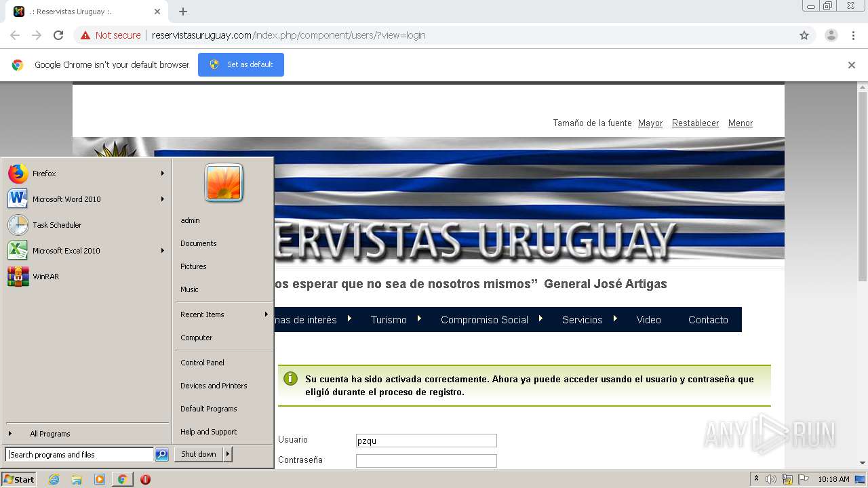Click the Usuario input field
The width and height of the screenshot is (868, 488).
[427, 441]
